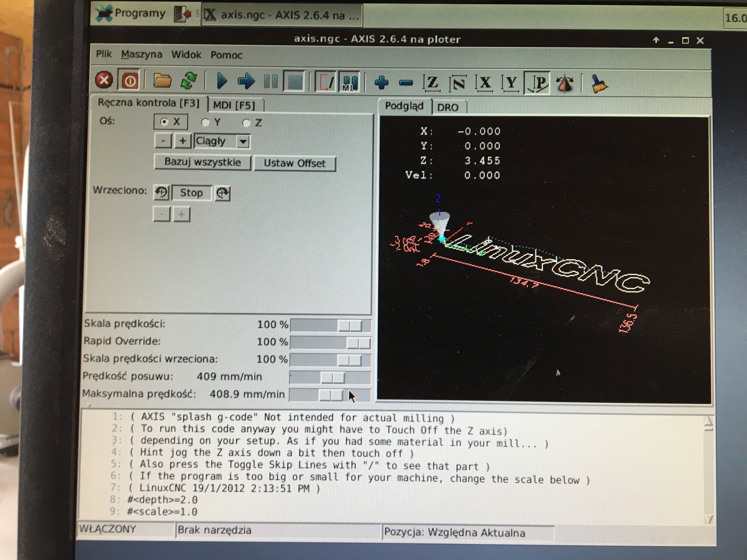Screen dimensions: 747x560
Task: Switch to MDI [F5] tab
Action: click(x=234, y=105)
